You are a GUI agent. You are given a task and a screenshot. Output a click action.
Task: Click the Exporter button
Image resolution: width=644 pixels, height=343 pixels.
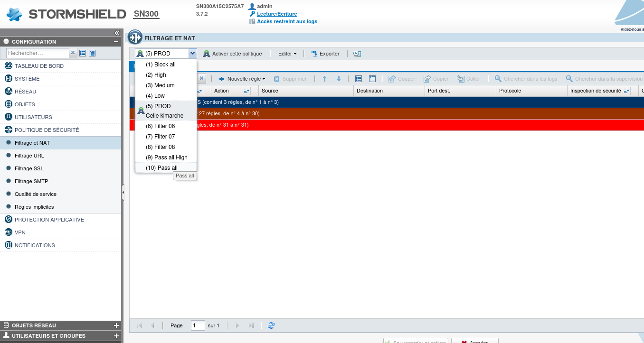coord(325,54)
